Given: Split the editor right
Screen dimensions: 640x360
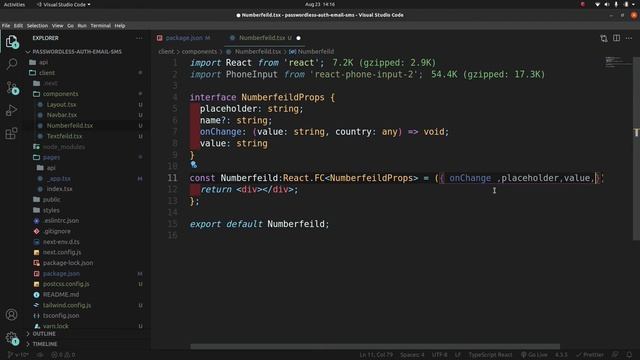Looking at the screenshot, I should [x=616, y=38].
